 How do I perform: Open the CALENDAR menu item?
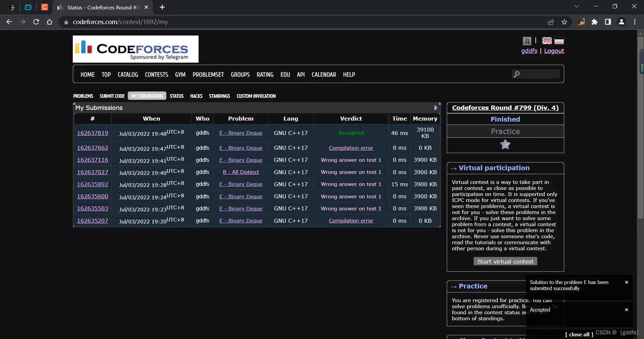324,74
